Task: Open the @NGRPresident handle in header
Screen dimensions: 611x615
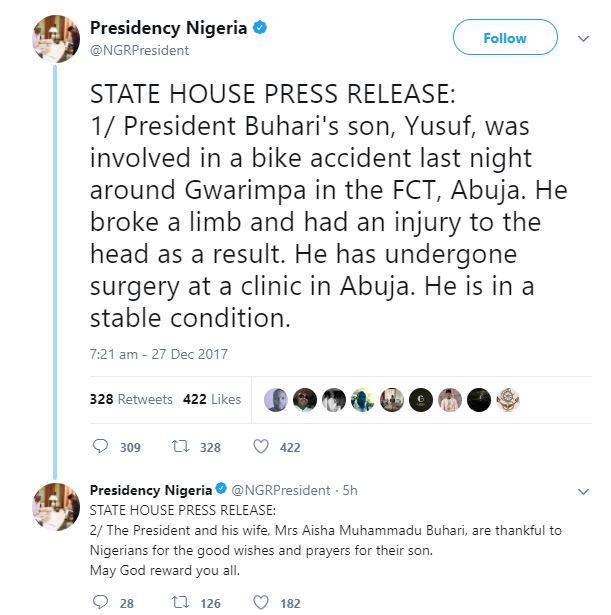Action: (139, 50)
